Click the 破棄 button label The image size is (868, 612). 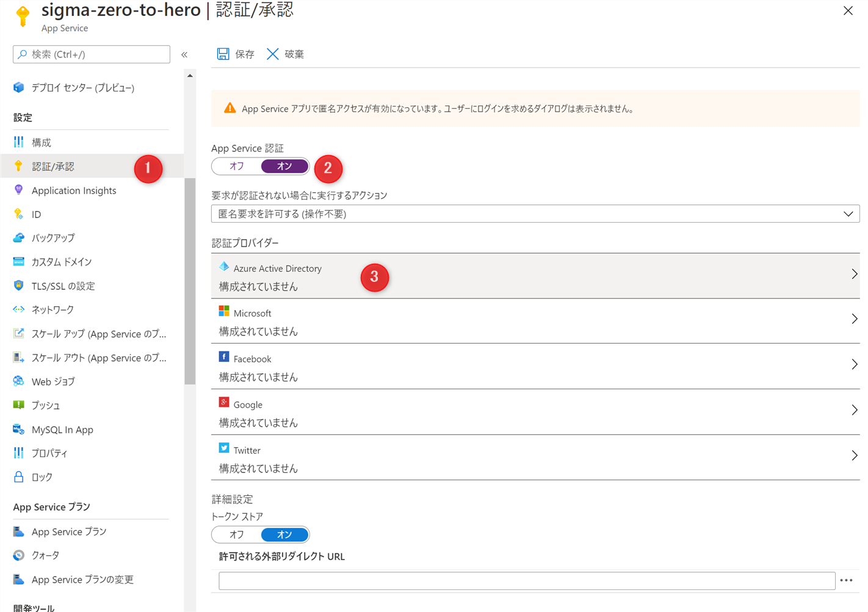point(294,54)
